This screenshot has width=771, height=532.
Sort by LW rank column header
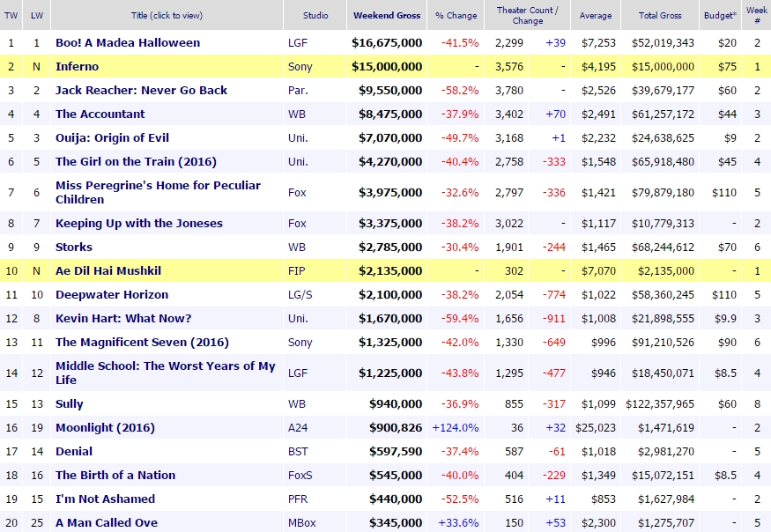coord(36,15)
